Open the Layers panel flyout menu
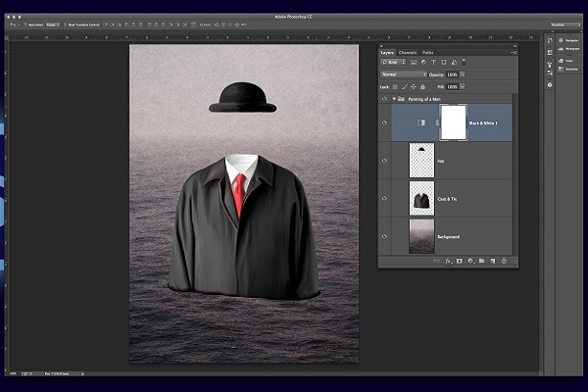This screenshot has width=588, height=392. pos(514,53)
